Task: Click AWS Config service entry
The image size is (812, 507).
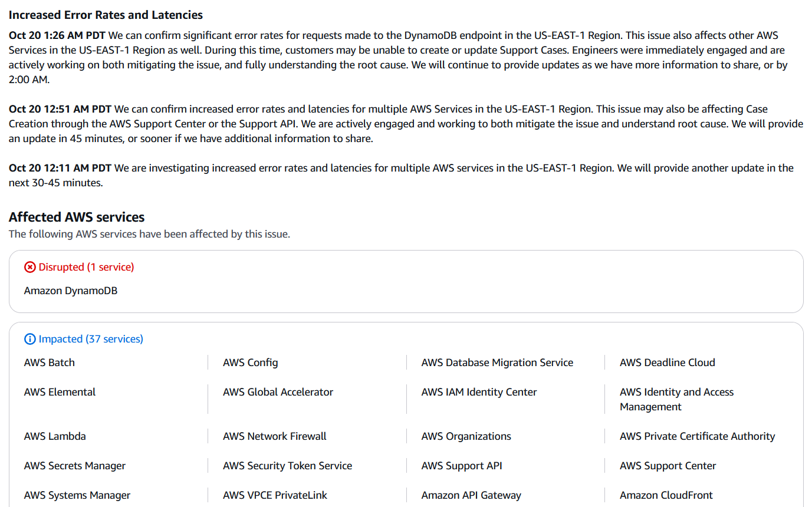Action: (x=251, y=363)
